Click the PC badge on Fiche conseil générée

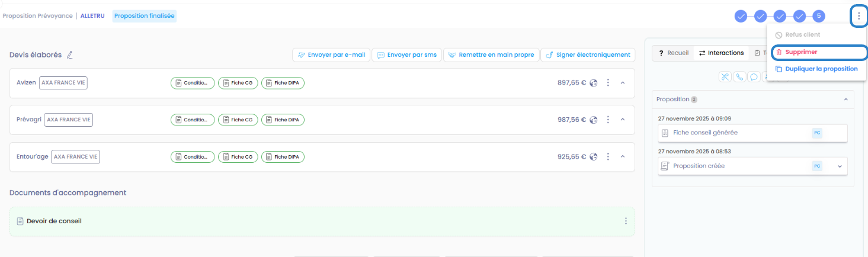click(817, 133)
